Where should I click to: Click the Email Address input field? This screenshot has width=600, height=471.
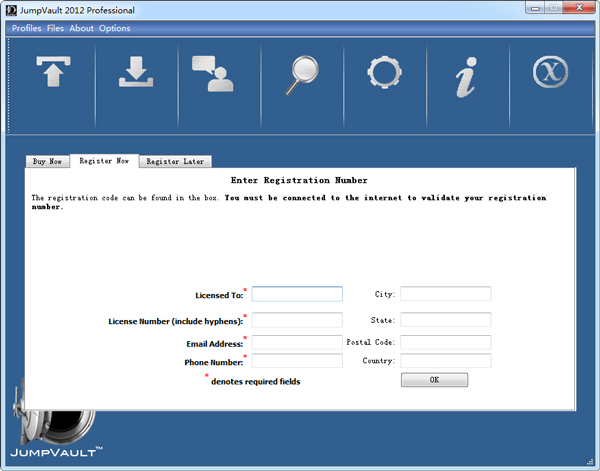coord(297,343)
